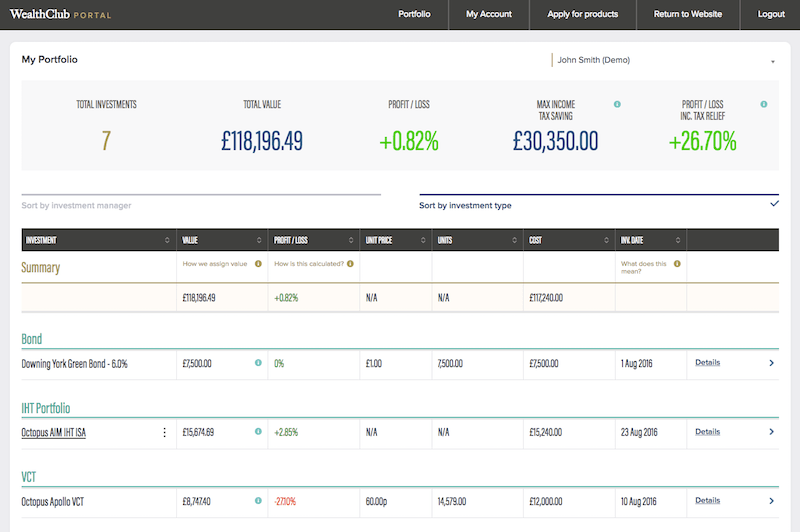The image size is (800, 532).
Task: Click info icon beside Octopus Apollo VCT value
Action: pyautogui.click(x=258, y=501)
